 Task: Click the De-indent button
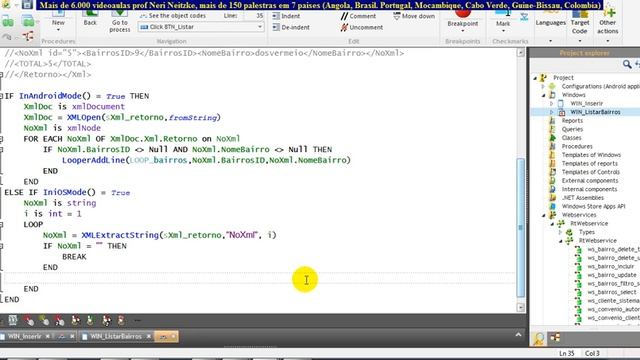(x=291, y=27)
